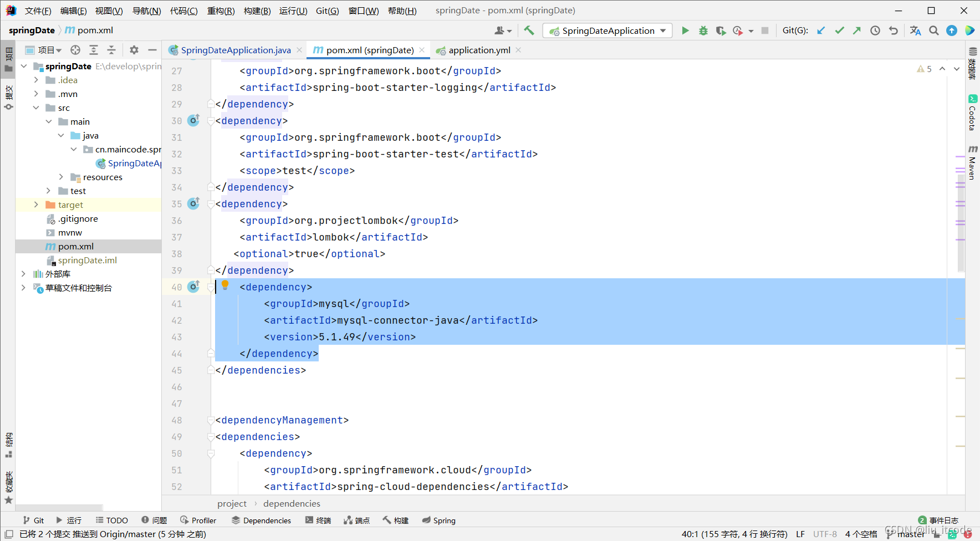Show Git history clock icon
Screen dimensions: 980x541
[x=875, y=30]
